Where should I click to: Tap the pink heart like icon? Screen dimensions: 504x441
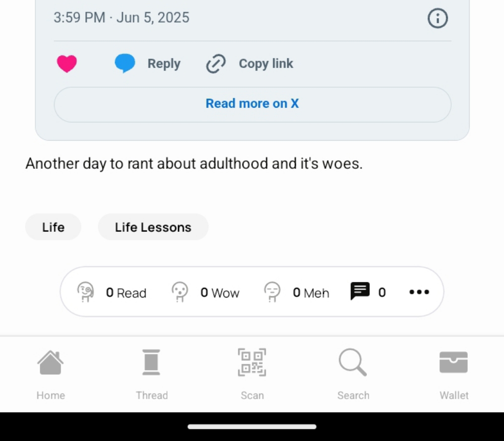(x=67, y=64)
